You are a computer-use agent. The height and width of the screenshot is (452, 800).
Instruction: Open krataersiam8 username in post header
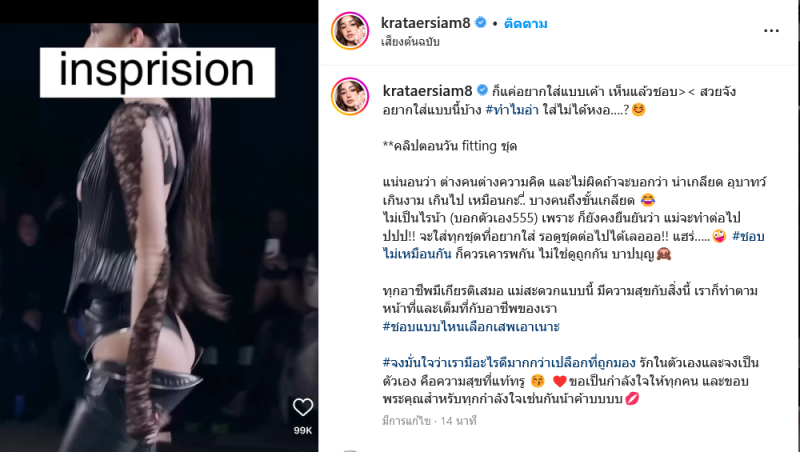426,23
